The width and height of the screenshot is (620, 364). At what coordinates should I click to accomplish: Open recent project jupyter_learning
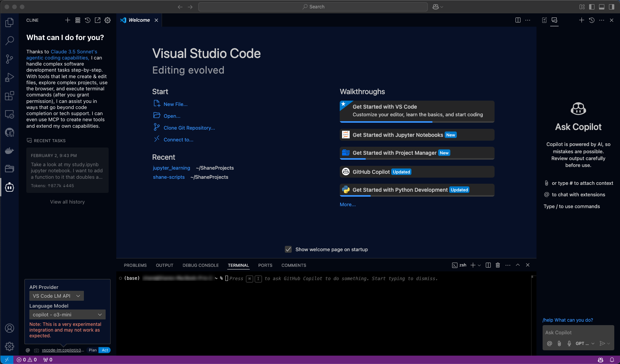(172, 168)
